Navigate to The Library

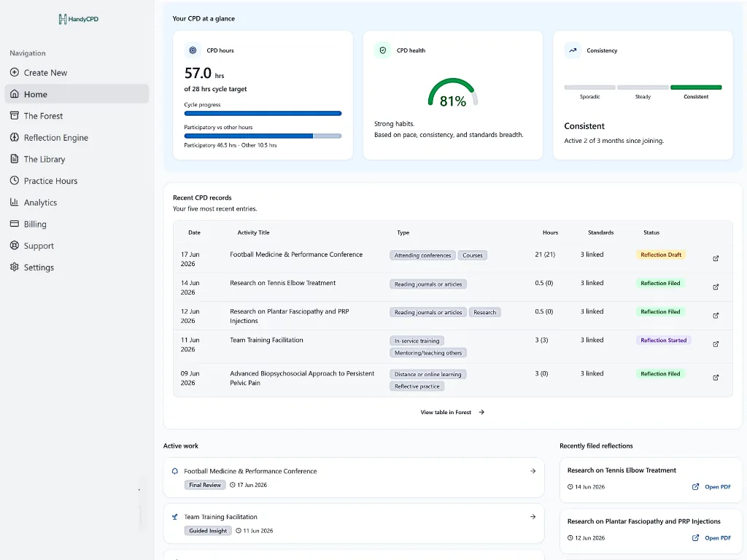77,159
